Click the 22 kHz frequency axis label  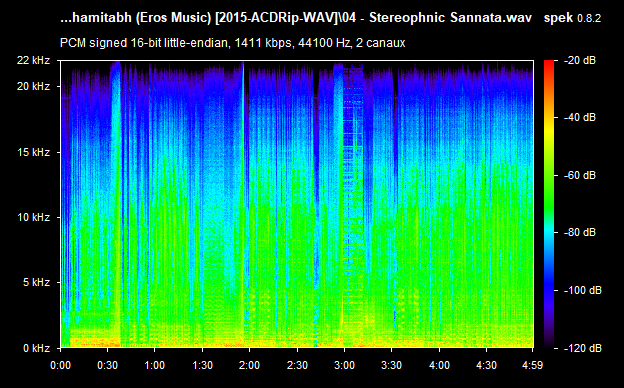(33, 60)
